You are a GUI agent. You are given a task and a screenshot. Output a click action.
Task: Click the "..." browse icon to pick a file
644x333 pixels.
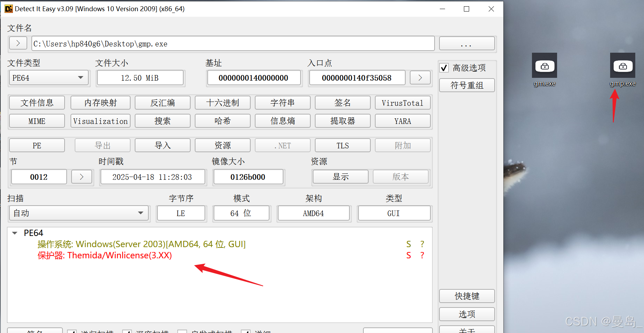click(x=467, y=43)
